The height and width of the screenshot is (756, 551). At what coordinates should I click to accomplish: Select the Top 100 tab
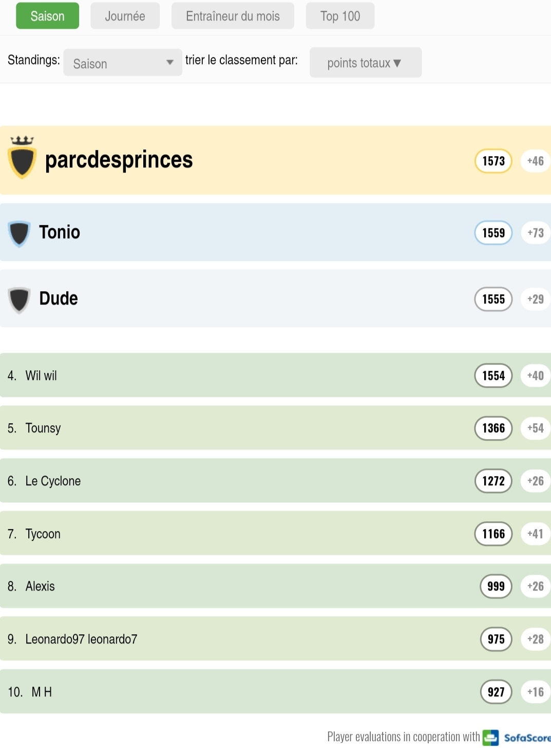click(x=340, y=16)
